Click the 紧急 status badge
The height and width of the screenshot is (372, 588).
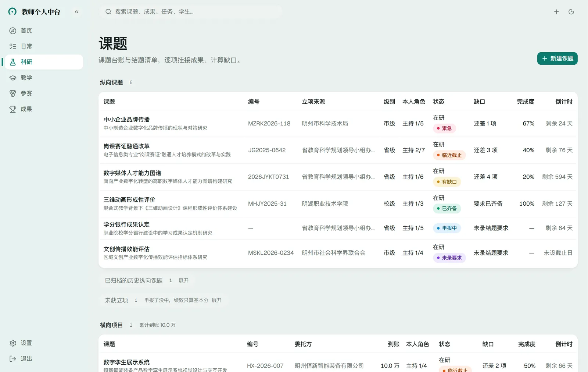(445, 128)
